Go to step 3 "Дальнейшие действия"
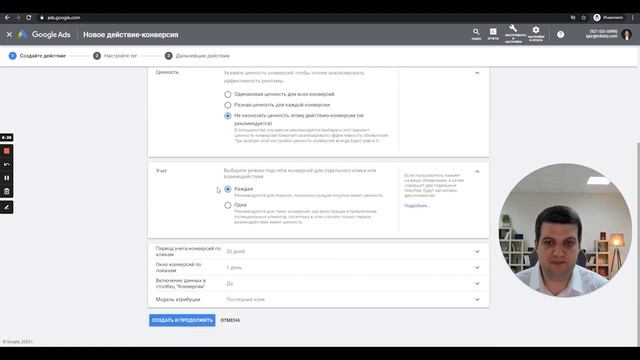Image resolution: width=640 pixels, height=360 pixels. pyautogui.click(x=197, y=56)
